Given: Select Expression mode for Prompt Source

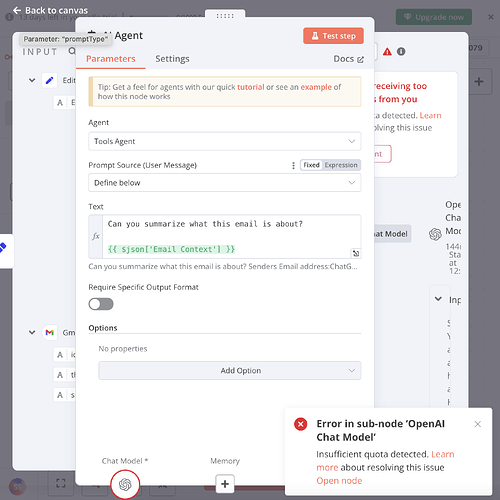Looking at the screenshot, I should point(341,165).
